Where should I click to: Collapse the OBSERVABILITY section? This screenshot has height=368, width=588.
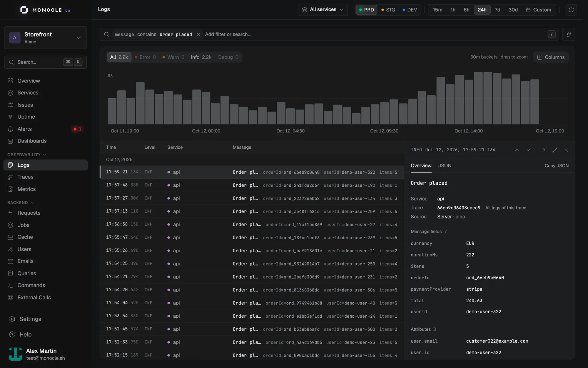coord(26,155)
